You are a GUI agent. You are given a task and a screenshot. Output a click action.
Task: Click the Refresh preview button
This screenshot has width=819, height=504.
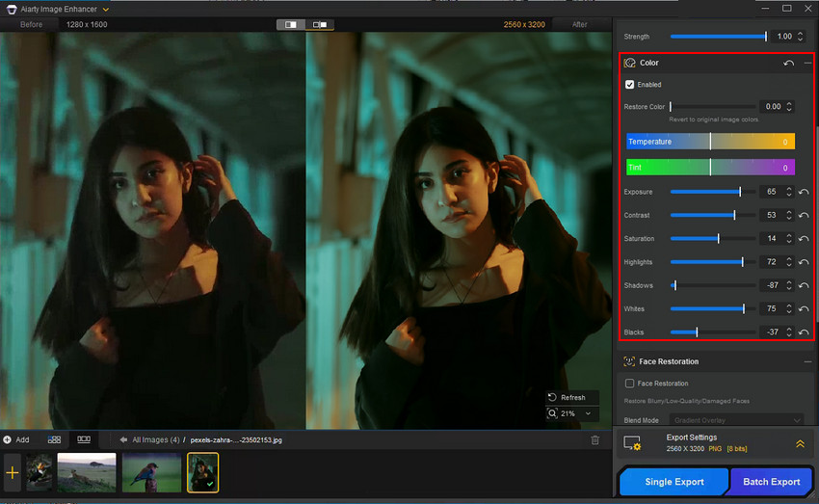572,397
